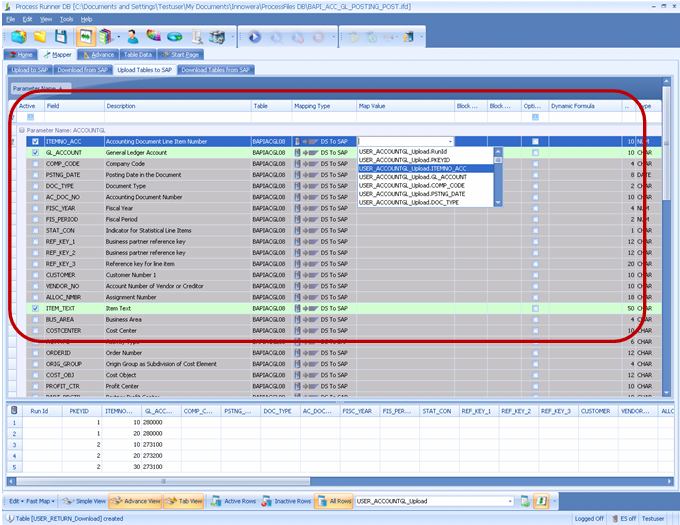Viewport: 680px width, 525px height.
Task: Toggle Optional checkbox in ITEMNO_ACC row
Action: point(535,141)
